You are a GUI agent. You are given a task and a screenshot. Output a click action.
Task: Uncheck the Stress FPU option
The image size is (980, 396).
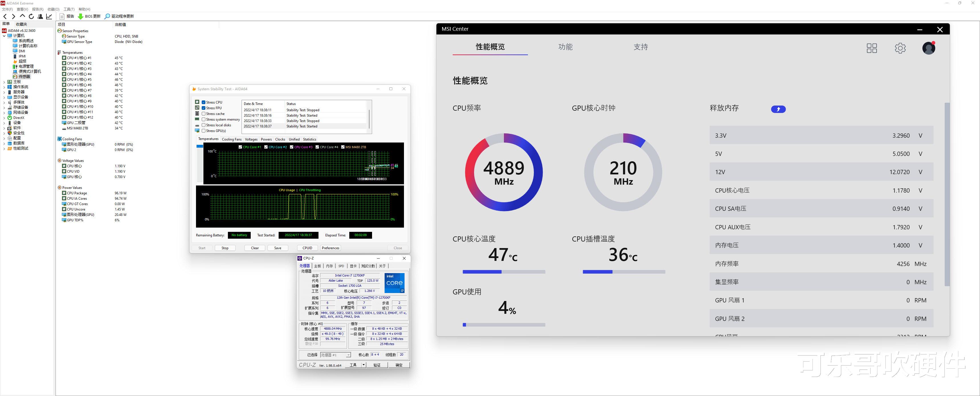coord(204,108)
